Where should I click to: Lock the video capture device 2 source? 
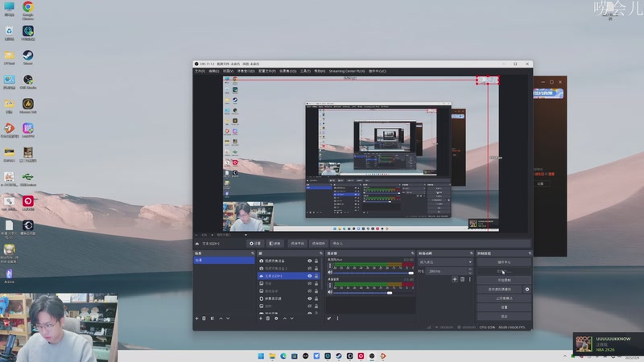click(x=316, y=269)
